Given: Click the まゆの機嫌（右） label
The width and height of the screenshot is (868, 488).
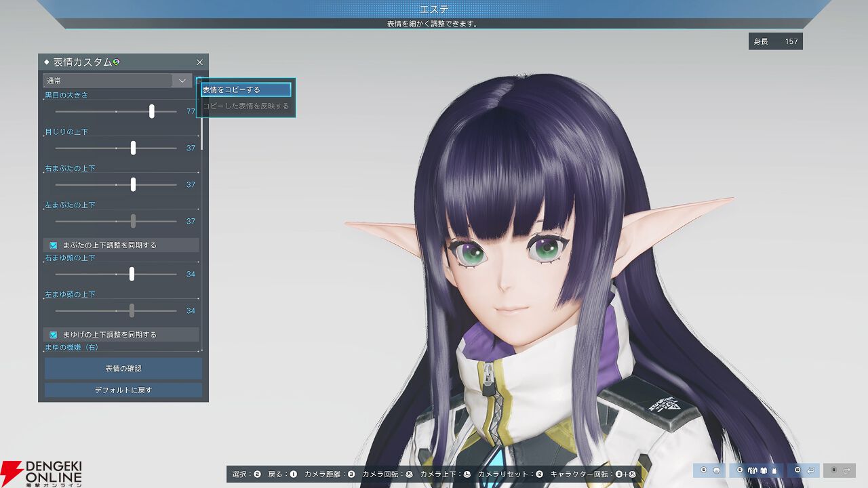Looking at the screenshot, I should pyautogui.click(x=72, y=347).
